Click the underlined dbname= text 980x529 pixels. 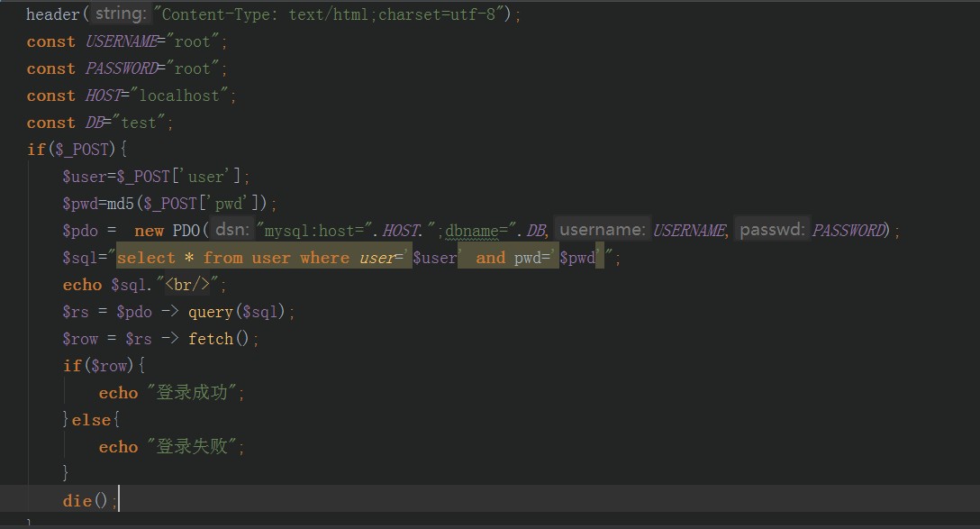pos(476,231)
